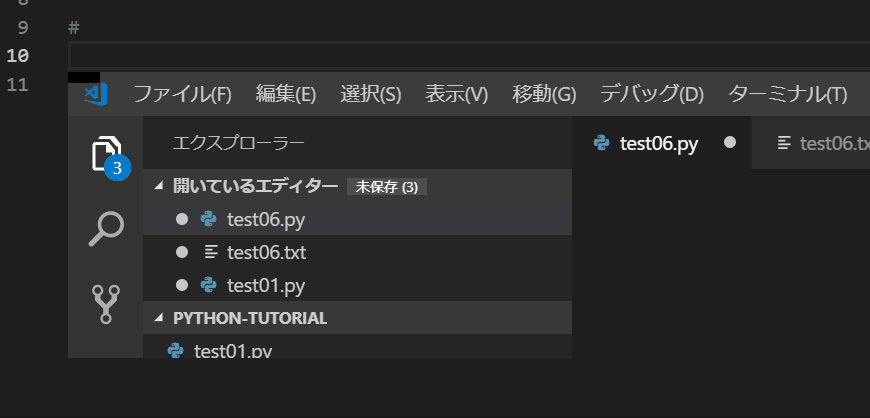
Task: Open the Search magnifier icon
Action: point(106,228)
